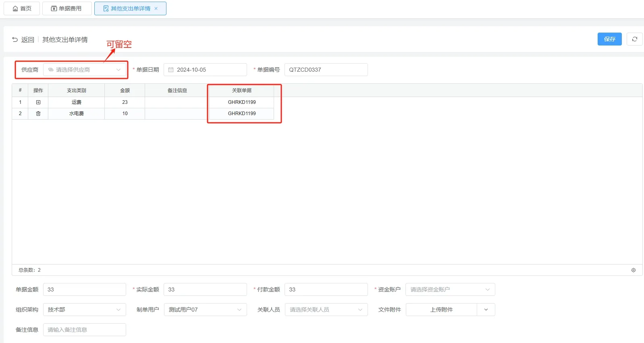Close the 其他支出单详情 tab
The image size is (644, 343).
pos(156,8)
